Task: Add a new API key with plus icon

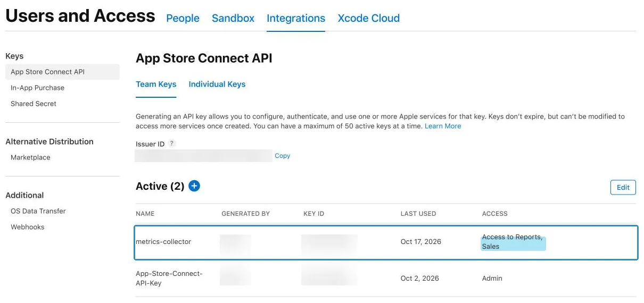Action: [194, 186]
